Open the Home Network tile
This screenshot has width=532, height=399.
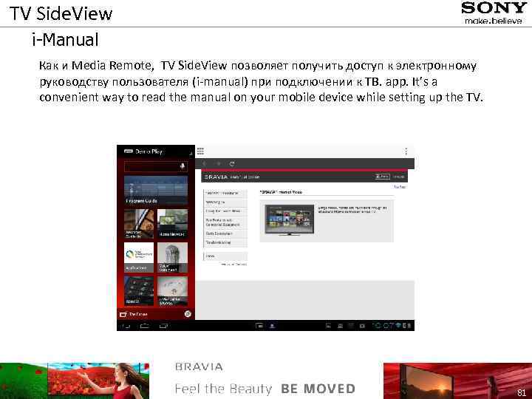coord(172,224)
